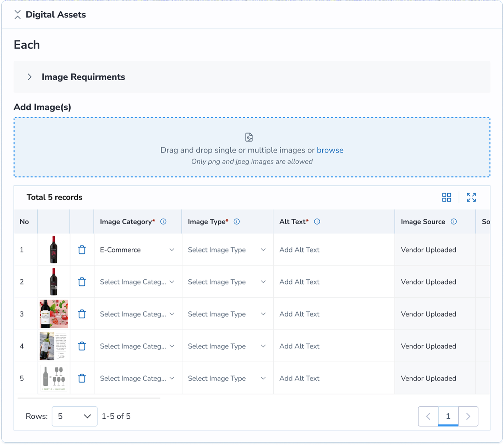Open the hand-held bottle thumbnail in row 4

click(54, 346)
